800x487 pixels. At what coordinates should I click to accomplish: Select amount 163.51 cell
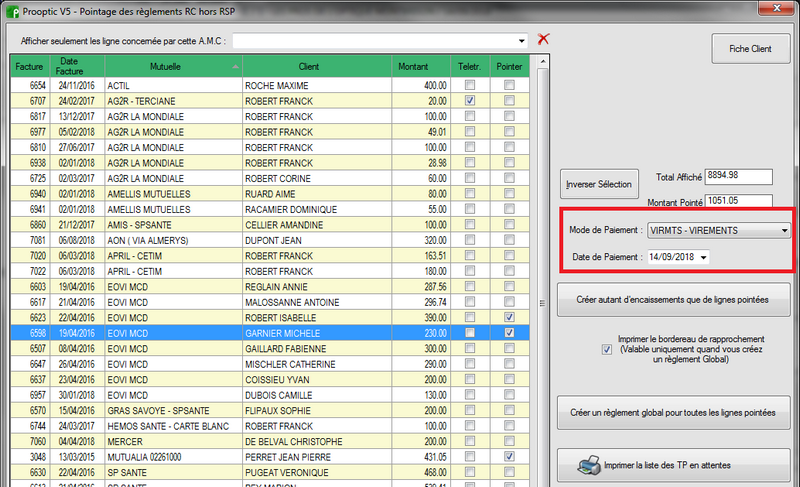click(421, 255)
